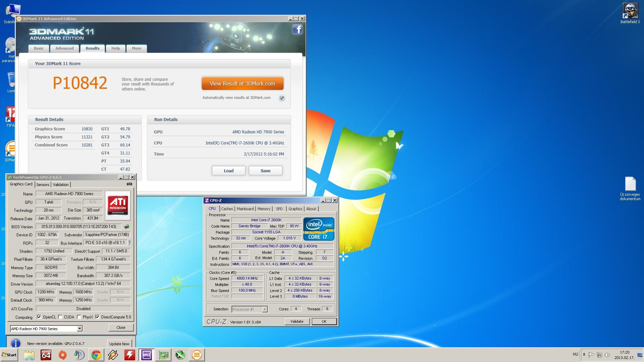
Task: Click the Validate button in CPU-Z
Action: (x=297, y=321)
